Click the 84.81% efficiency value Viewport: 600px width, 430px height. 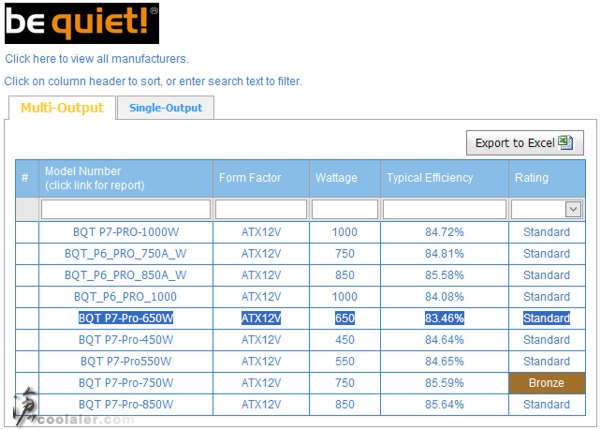click(x=444, y=254)
